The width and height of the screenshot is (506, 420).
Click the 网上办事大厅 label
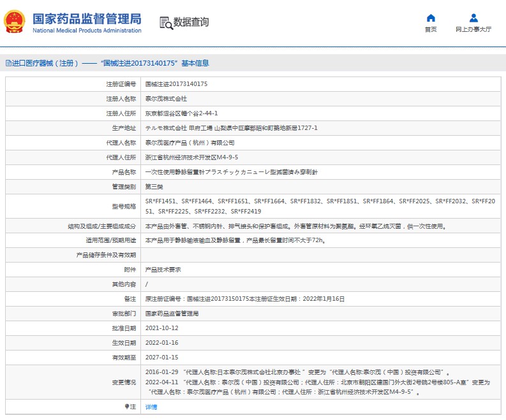pos(473,29)
